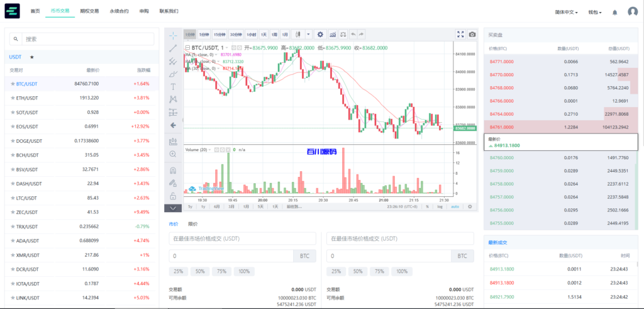644x309 pixels.
Task: Switch to 15分钟 interval
Action: tap(219, 35)
